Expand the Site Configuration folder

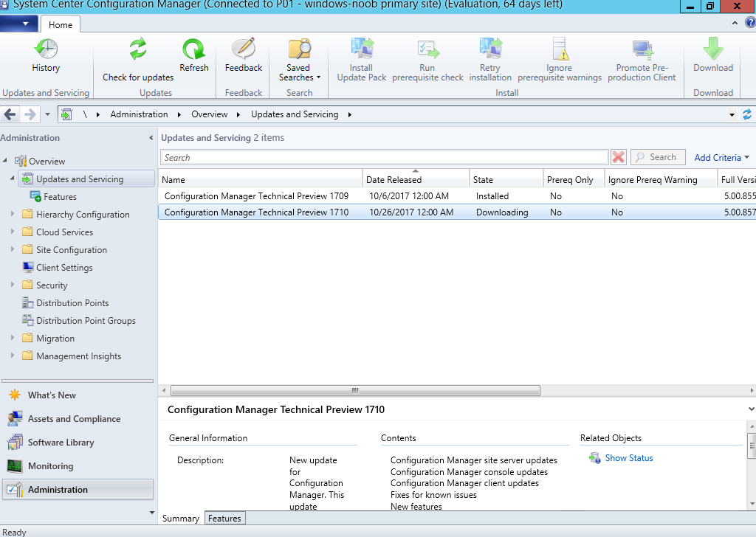[x=13, y=249]
